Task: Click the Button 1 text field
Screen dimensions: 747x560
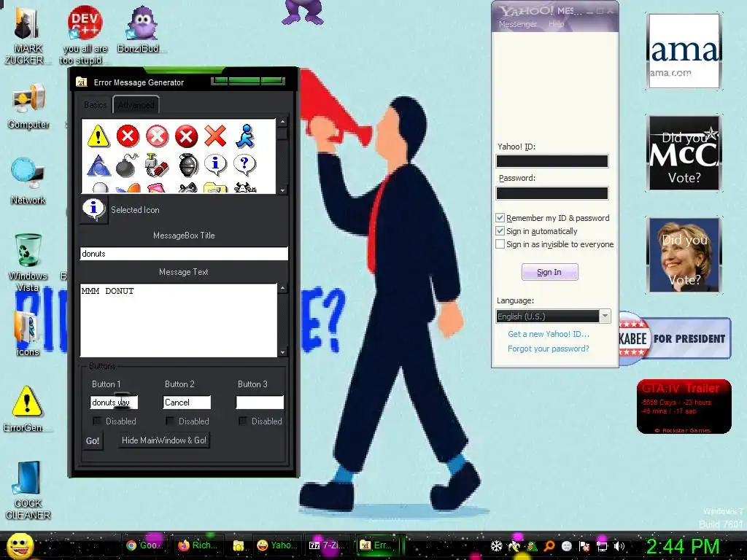Action: [114, 402]
